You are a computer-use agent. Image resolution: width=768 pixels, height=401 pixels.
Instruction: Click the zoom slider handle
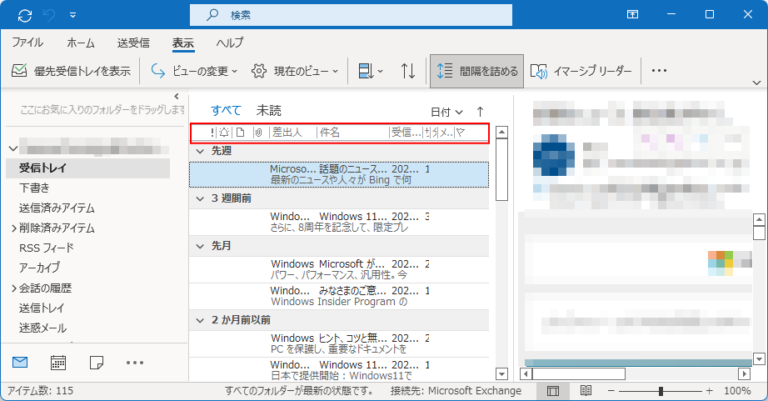661,391
